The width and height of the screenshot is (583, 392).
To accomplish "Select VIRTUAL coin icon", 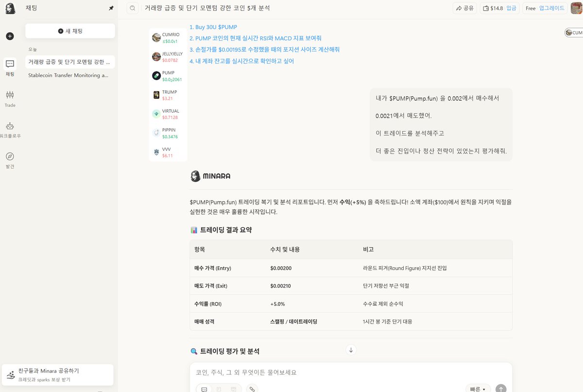I will coord(156,114).
